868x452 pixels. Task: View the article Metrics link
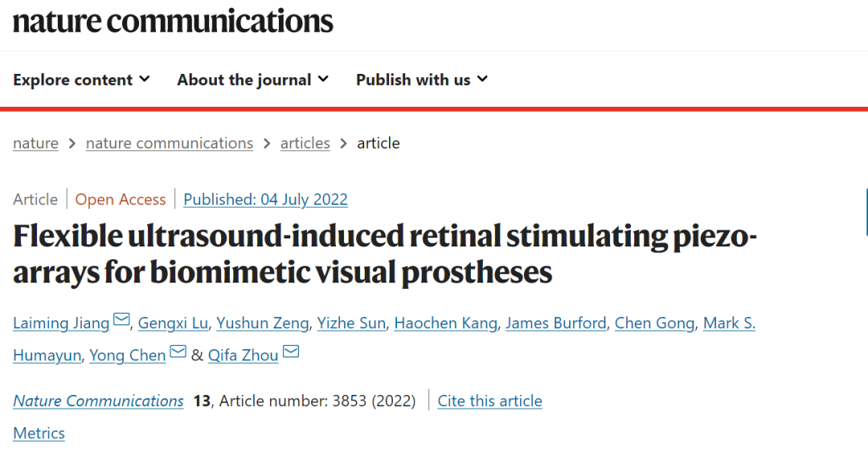(x=39, y=433)
